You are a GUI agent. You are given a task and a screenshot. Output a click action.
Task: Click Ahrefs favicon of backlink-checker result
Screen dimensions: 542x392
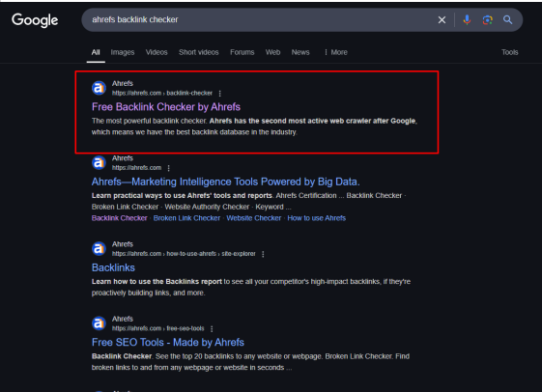99,88
